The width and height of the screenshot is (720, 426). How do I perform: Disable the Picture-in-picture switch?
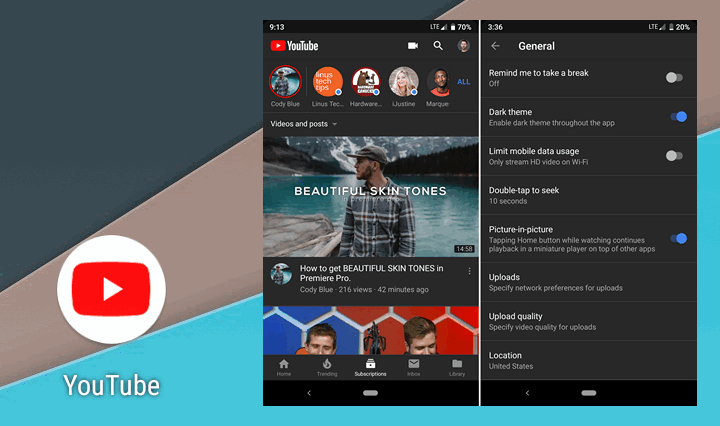point(678,238)
